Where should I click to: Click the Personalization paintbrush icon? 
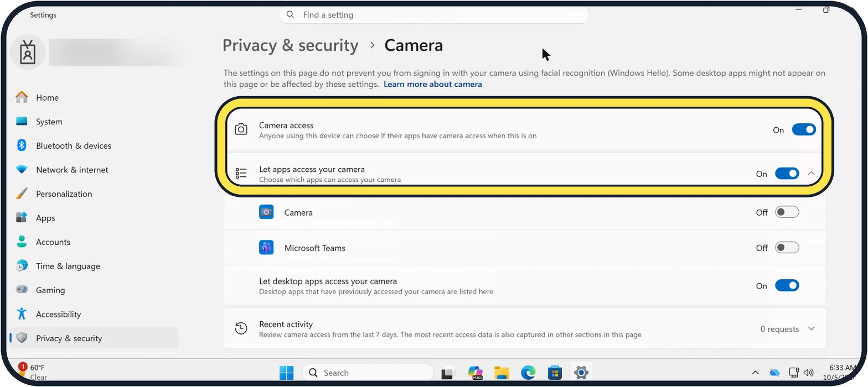tap(22, 193)
